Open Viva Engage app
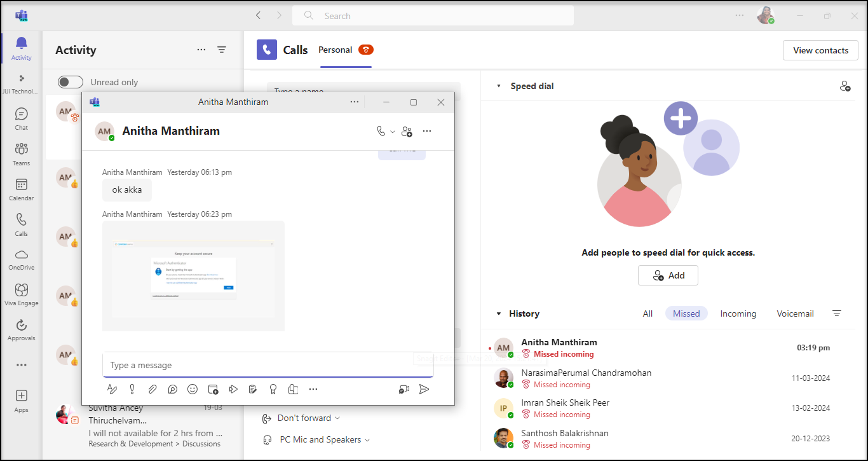This screenshot has height=461, width=868. [x=21, y=294]
